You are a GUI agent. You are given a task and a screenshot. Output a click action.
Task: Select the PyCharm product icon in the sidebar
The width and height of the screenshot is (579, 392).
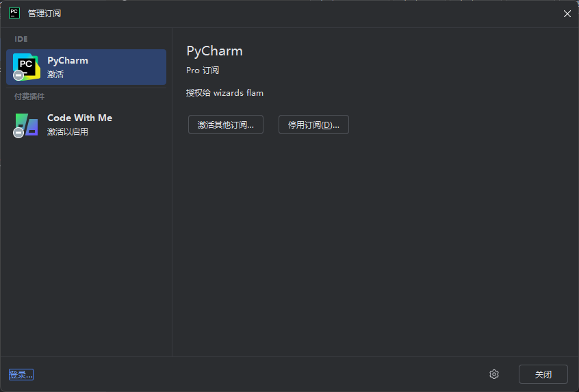coord(27,66)
